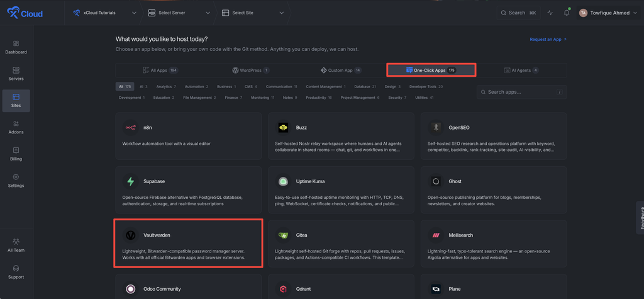
Task: Click the Gitea description text
Action: coord(340,254)
